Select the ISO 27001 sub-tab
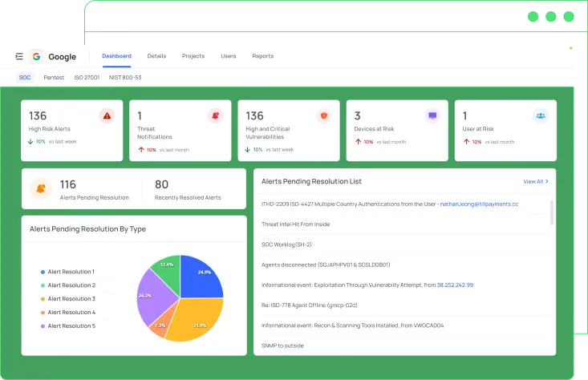Image resolution: width=588 pixels, height=380 pixels. click(86, 78)
